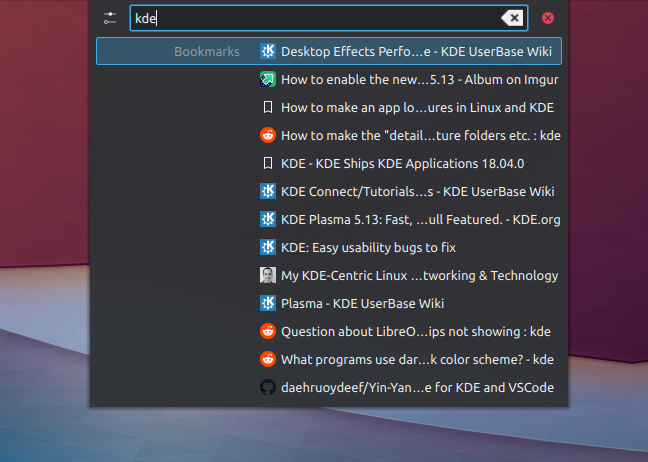Open 'Question about LibreO…ips not showing' result
This screenshot has width=648, height=462.
tap(416, 331)
